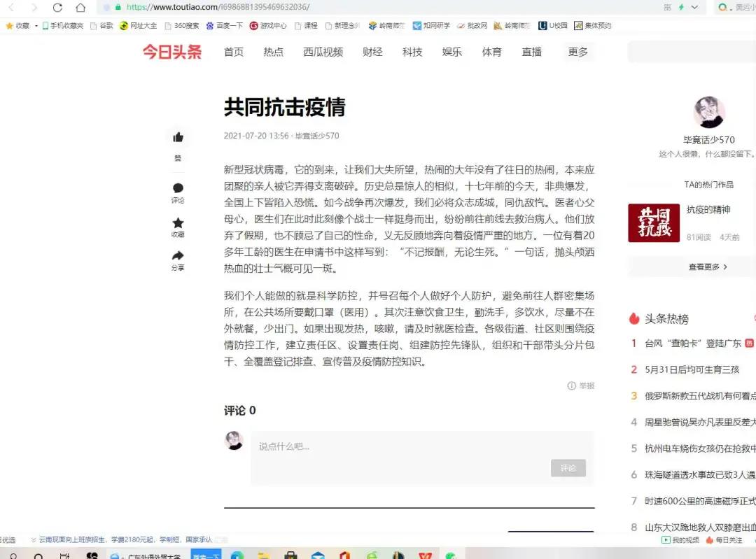Open the 西瓜视频 nav tab
Screen dimensions: 756x559
(x=323, y=52)
